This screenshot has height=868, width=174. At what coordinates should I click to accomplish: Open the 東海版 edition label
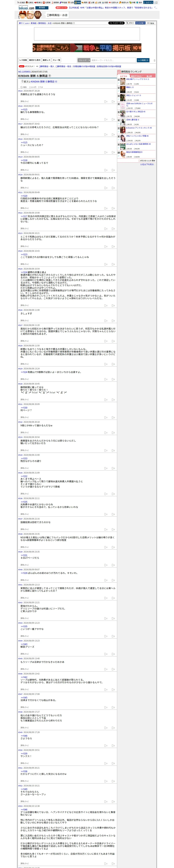(x=42, y=7)
